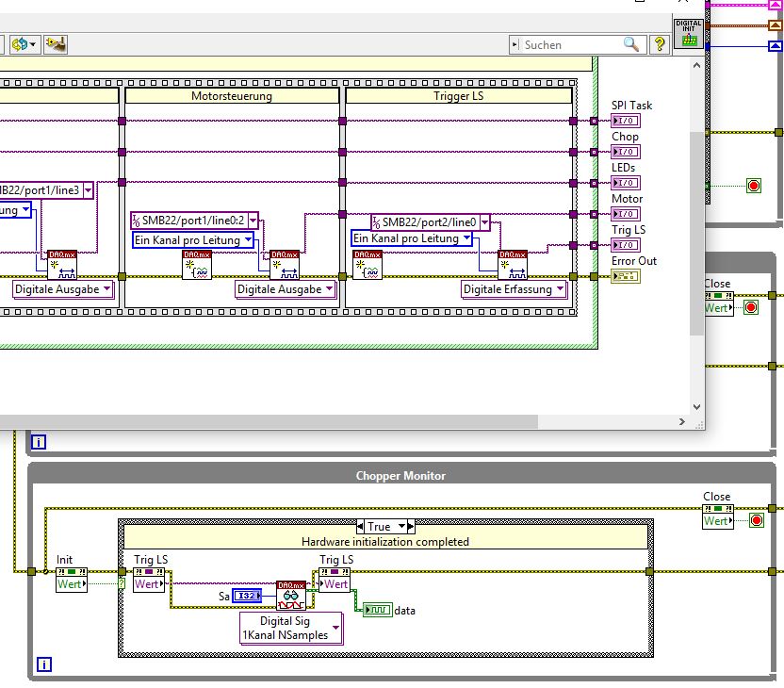The height and width of the screenshot is (688, 784).
Task: Click the DIGITAL INIT VI icon
Action: point(688,32)
